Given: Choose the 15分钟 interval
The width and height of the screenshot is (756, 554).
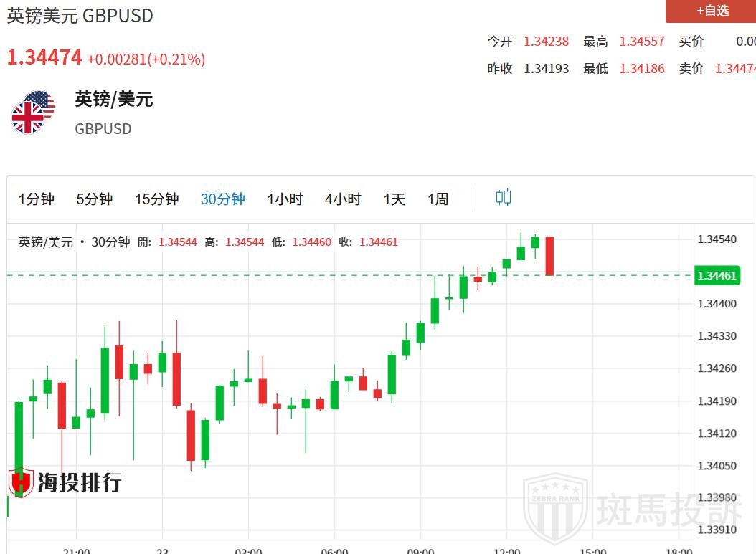Looking at the screenshot, I should [x=156, y=199].
